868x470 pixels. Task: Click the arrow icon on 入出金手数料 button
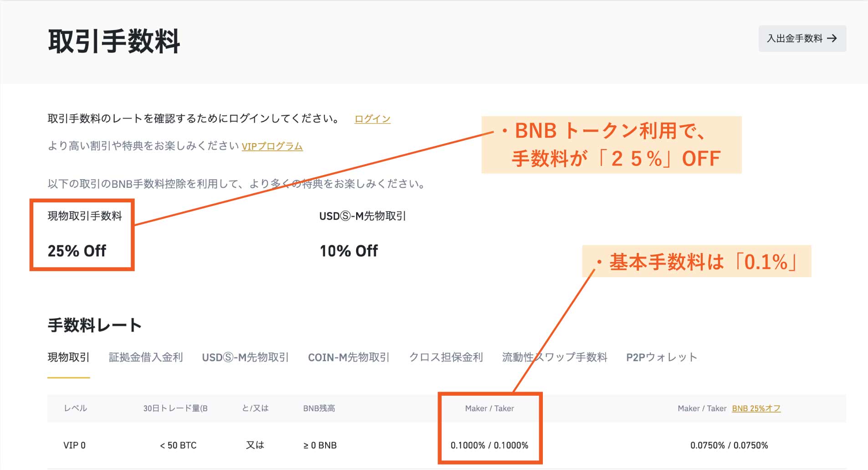(832, 38)
